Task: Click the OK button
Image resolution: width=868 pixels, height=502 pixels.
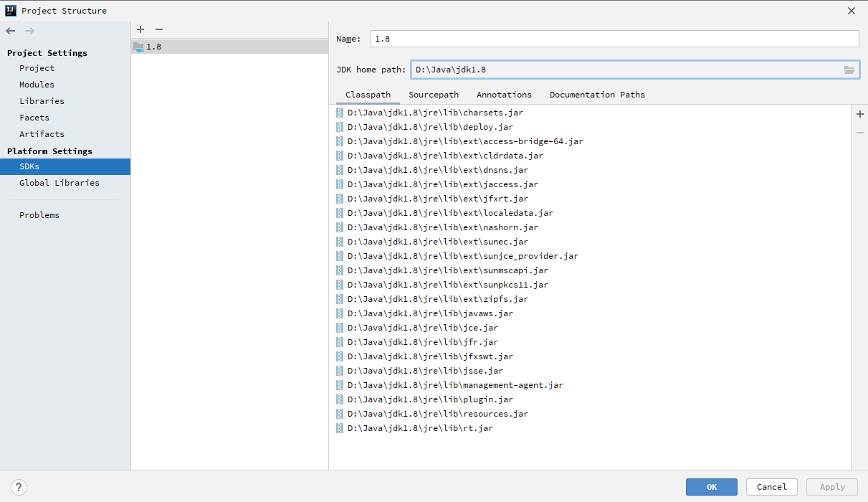Action: click(712, 487)
